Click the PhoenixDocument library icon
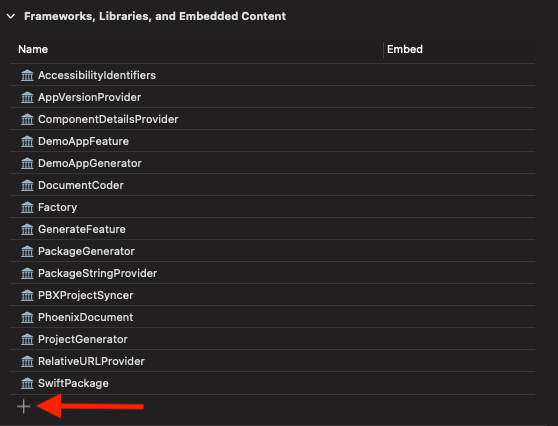 27,317
